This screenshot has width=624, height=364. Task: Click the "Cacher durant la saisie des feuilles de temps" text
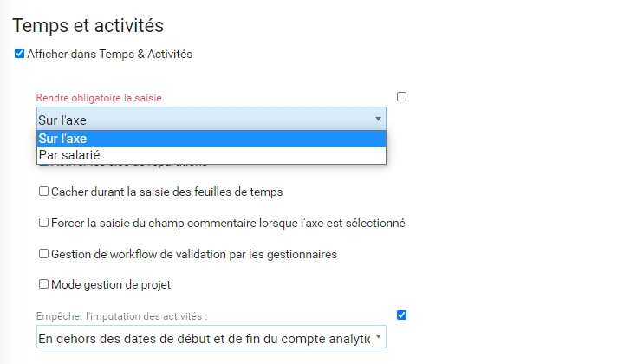click(x=167, y=192)
